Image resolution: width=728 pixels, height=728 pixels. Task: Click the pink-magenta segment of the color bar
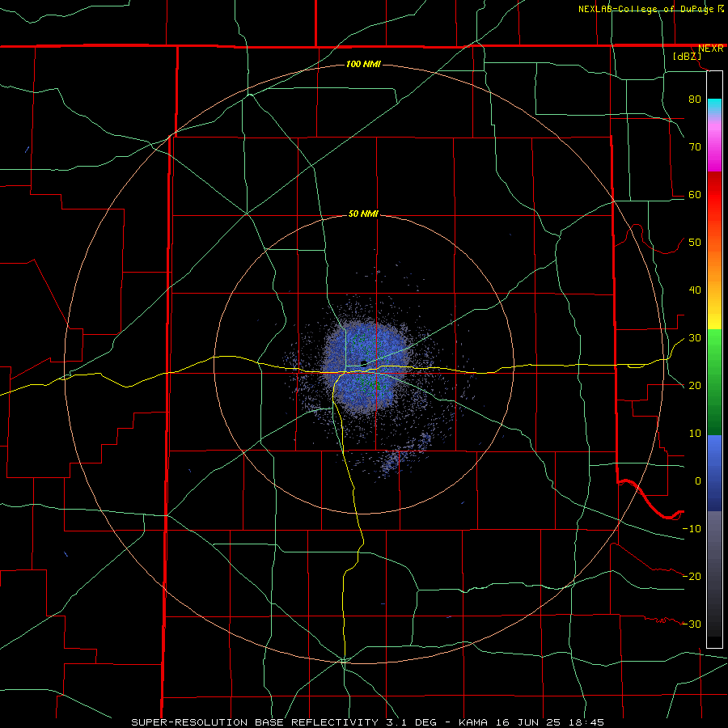[x=714, y=144]
